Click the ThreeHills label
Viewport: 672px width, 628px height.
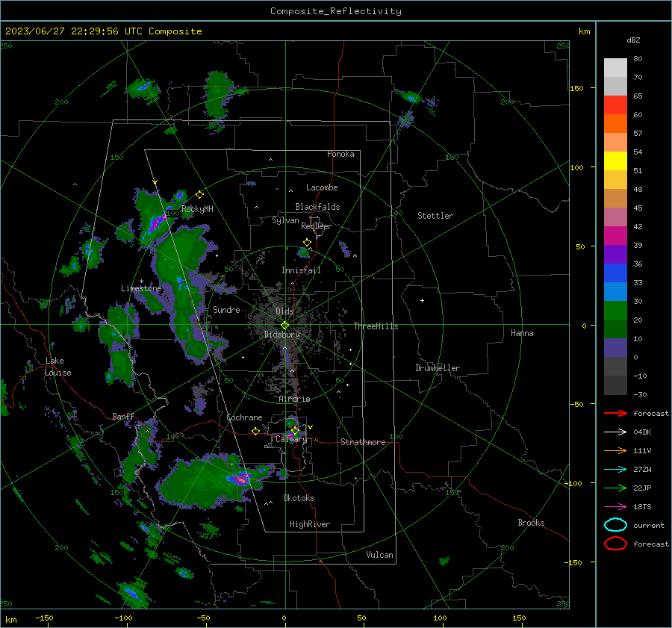point(376,326)
